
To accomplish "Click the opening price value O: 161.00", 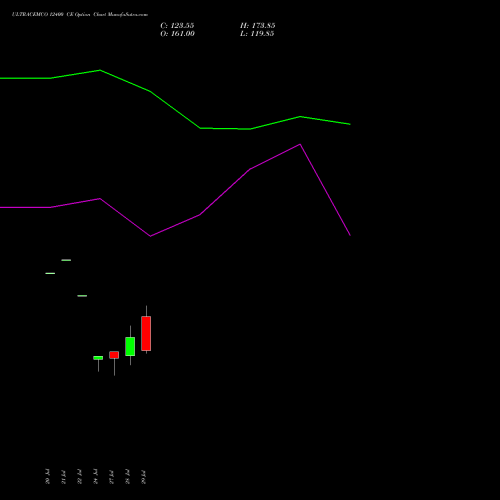I will pos(177,34).
